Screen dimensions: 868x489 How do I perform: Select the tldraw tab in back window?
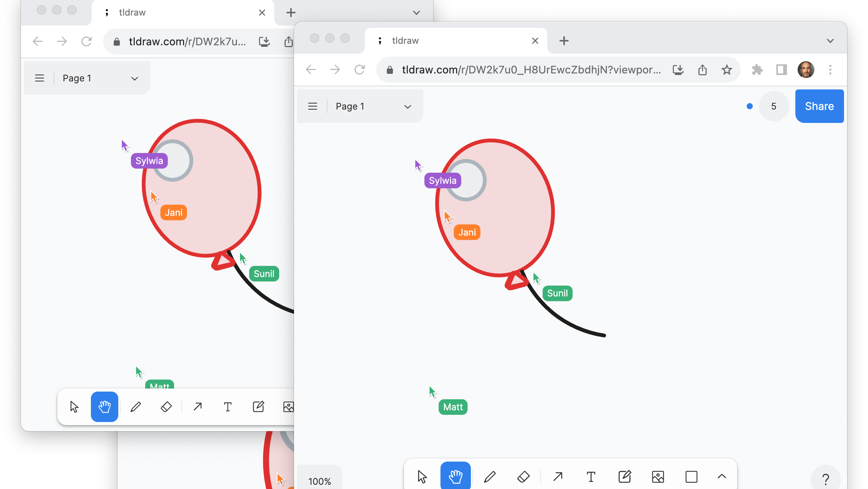[183, 13]
